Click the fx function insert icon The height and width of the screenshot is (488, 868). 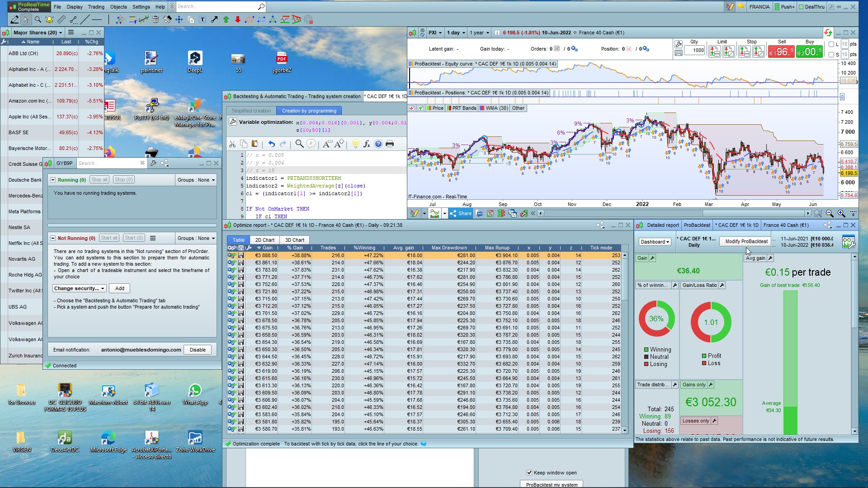pos(367,144)
